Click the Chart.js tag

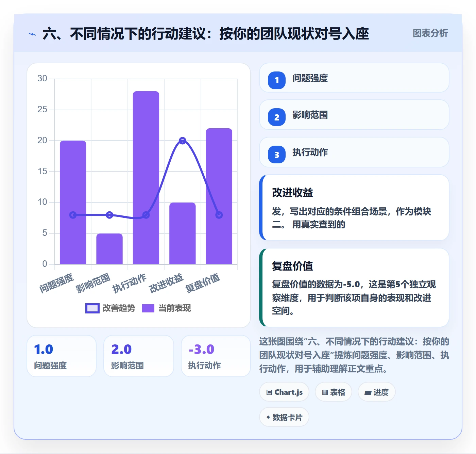tap(284, 392)
